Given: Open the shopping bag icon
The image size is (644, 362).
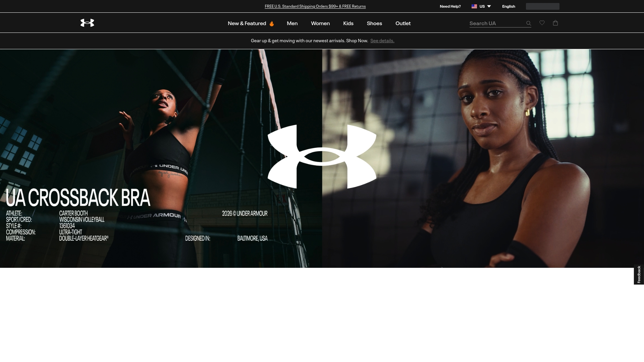Looking at the screenshot, I should click(555, 23).
